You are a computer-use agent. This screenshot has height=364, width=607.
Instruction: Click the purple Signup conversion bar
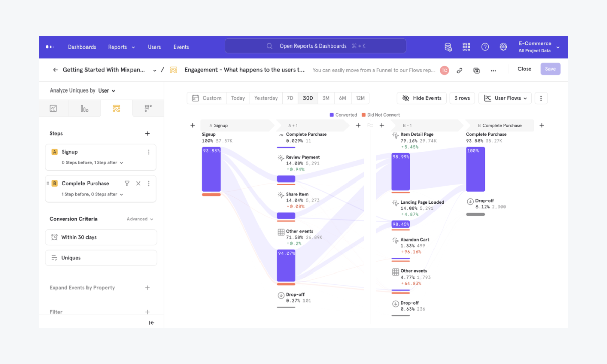[x=211, y=169]
